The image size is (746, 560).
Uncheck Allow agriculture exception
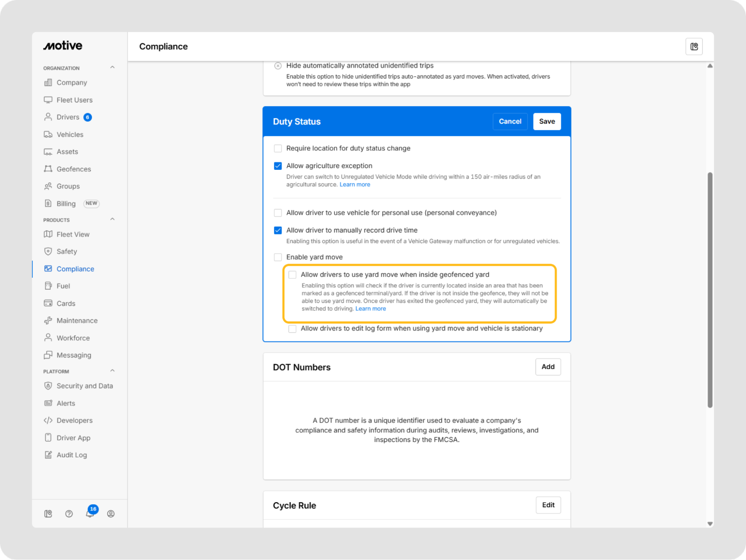278,166
